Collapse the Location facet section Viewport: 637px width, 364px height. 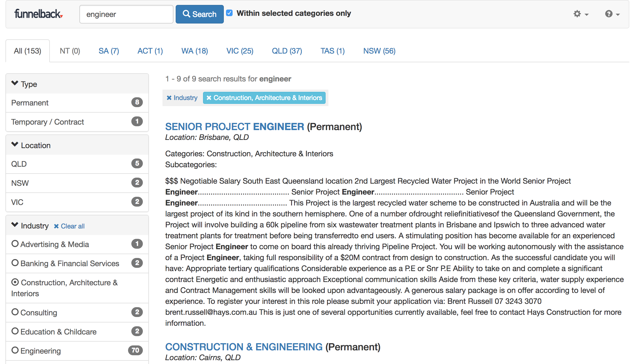pos(15,144)
